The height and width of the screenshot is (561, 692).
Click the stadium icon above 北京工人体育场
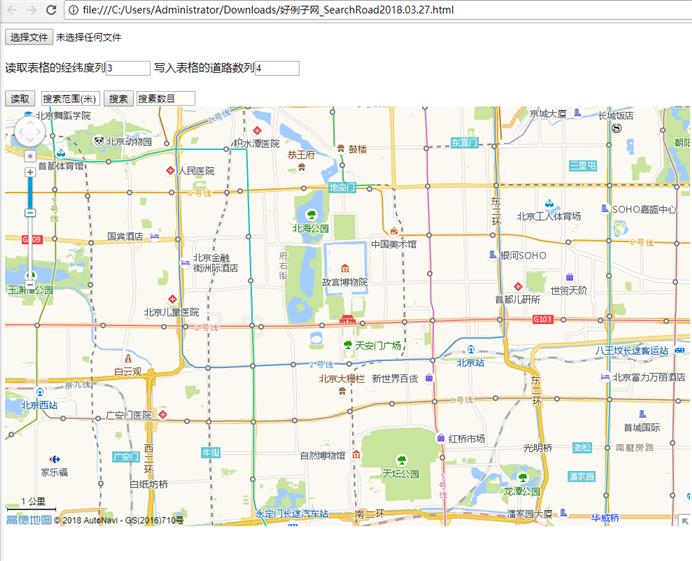click(549, 204)
